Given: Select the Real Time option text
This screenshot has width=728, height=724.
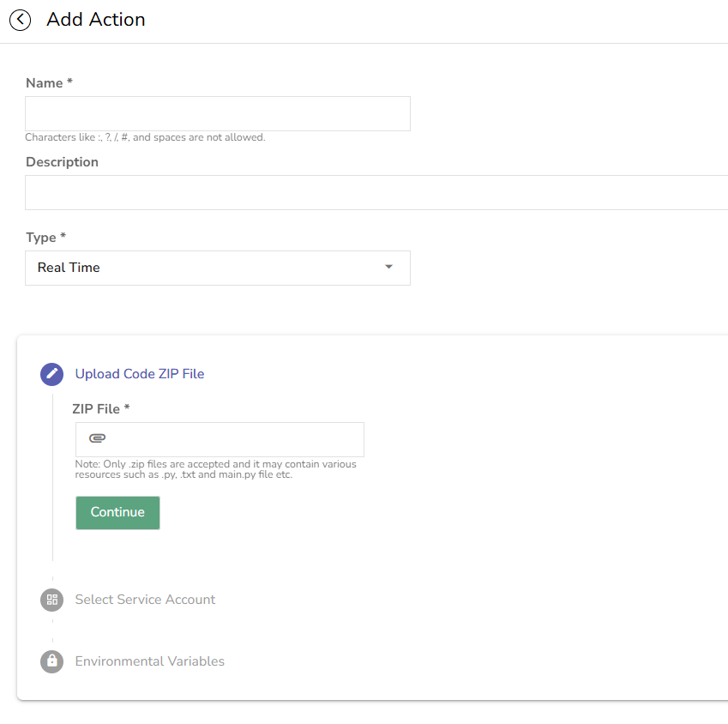Looking at the screenshot, I should (68, 268).
